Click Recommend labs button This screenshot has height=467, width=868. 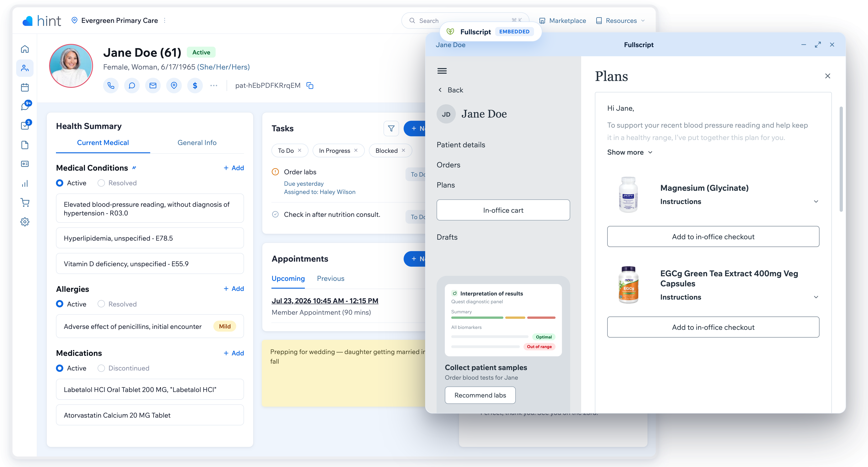click(480, 395)
